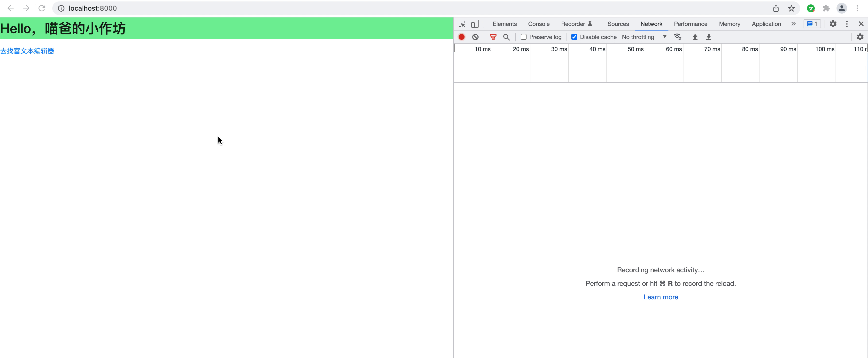Open network panel settings gear
This screenshot has width=868, height=358.
tap(860, 37)
